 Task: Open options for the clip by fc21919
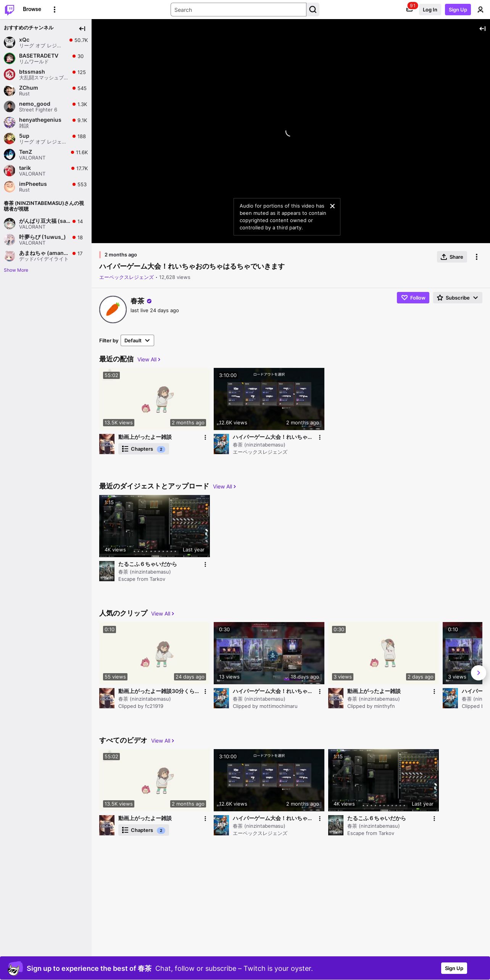click(205, 691)
